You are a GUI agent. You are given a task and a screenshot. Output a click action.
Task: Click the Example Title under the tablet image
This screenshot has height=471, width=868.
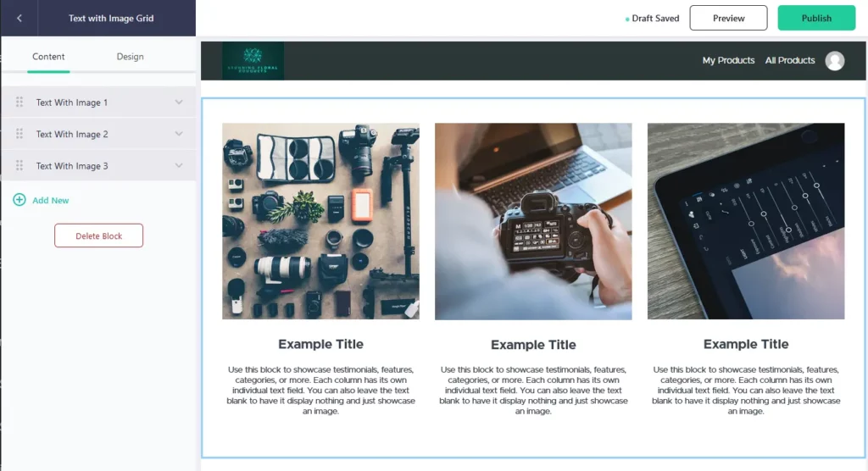coord(746,344)
